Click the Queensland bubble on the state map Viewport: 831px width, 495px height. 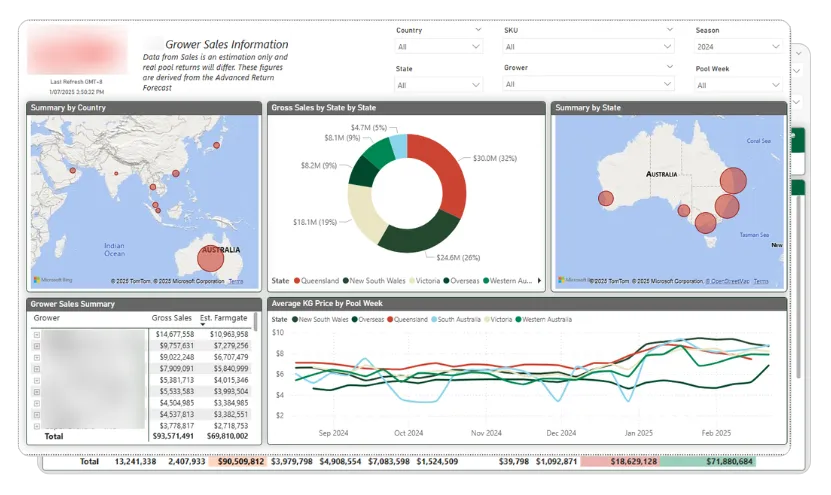[x=733, y=180]
